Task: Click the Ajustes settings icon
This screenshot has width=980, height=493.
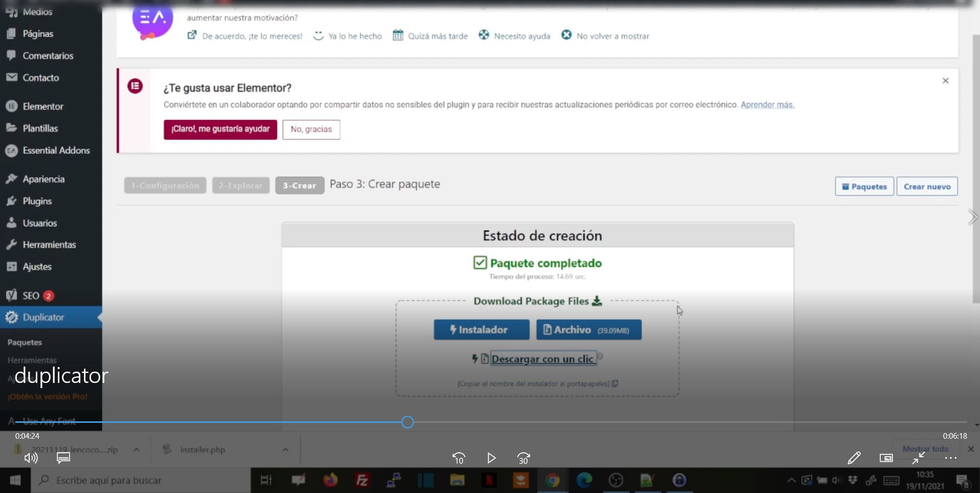Action: [11, 266]
